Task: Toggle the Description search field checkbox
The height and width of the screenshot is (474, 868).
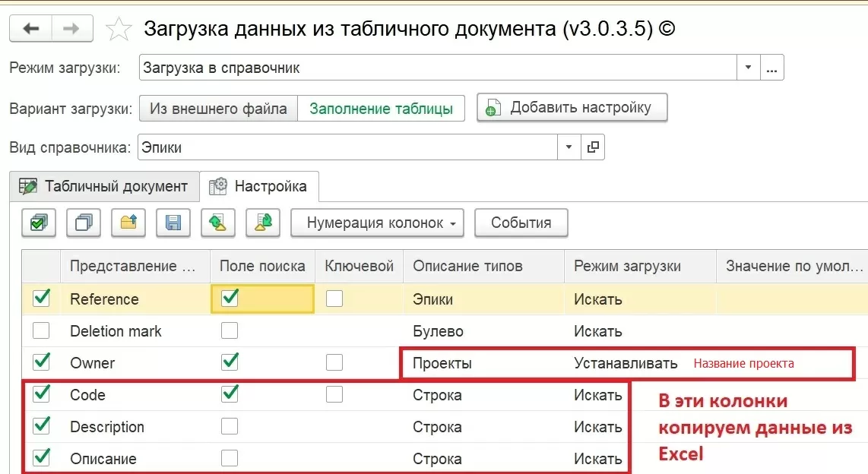Action: 230,427
